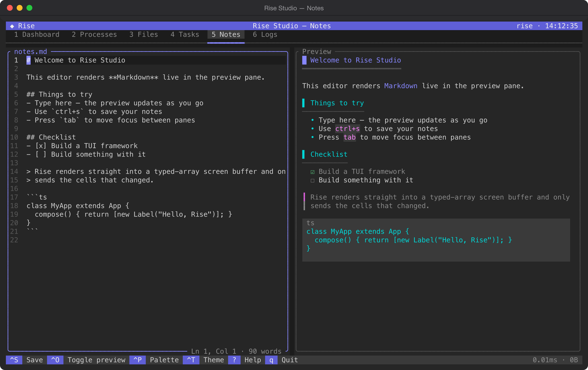Click the ^T Theme key badge
Image resolution: width=588 pixels, height=370 pixels.
191,360
